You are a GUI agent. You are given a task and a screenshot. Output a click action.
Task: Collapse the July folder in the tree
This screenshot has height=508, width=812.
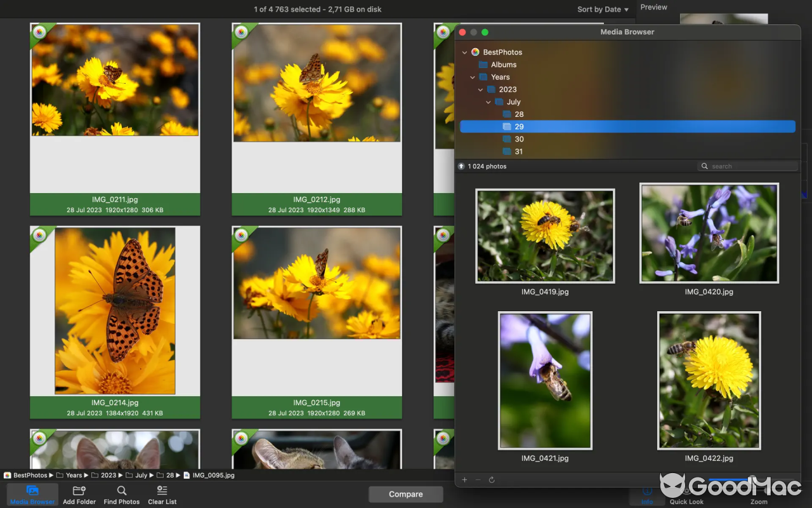click(x=488, y=102)
